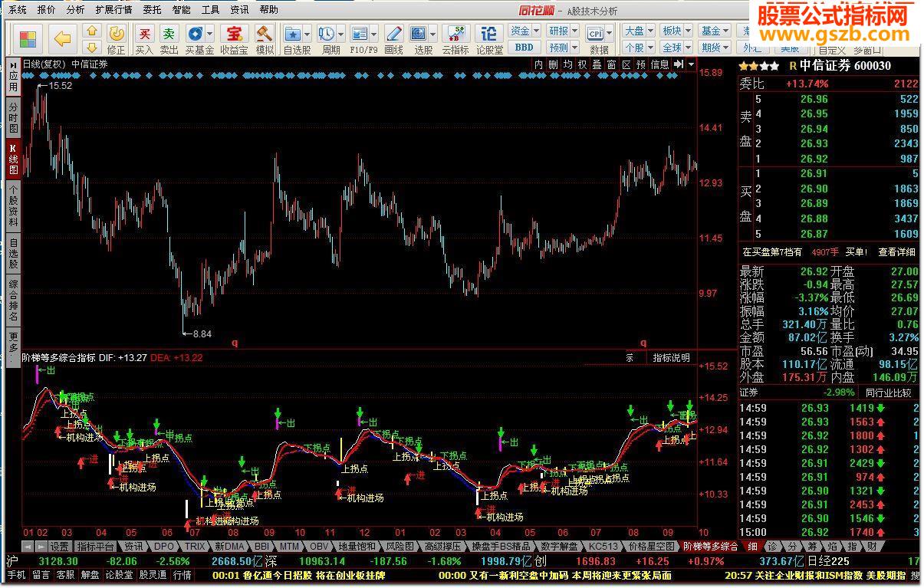Click the collapse icon beside 日线(复权)
924x588 pixels.
coord(14,64)
